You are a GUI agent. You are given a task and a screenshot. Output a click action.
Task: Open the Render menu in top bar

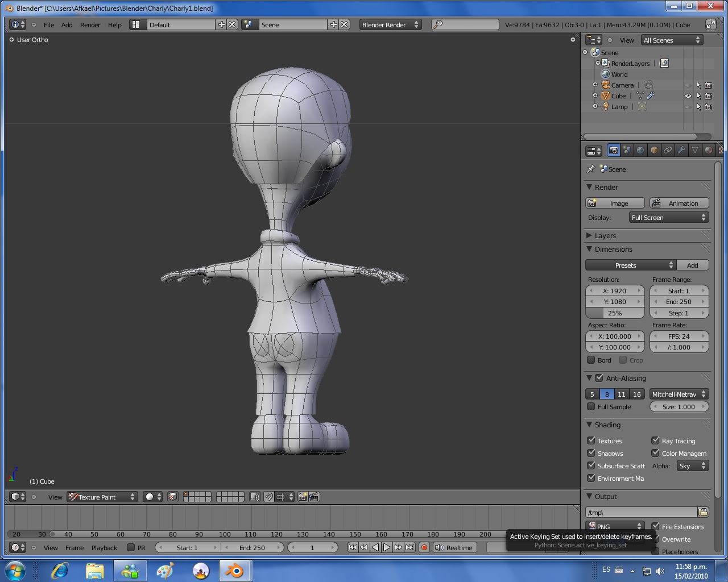pos(90,25)
